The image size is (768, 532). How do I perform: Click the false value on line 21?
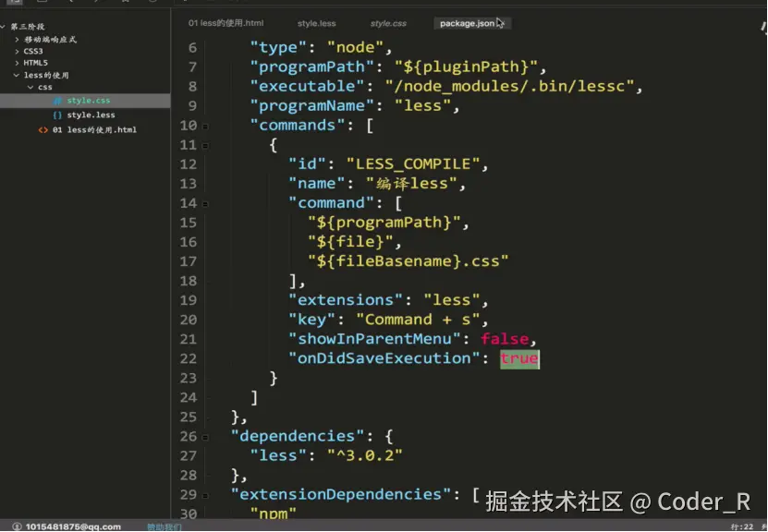[505, 339]
